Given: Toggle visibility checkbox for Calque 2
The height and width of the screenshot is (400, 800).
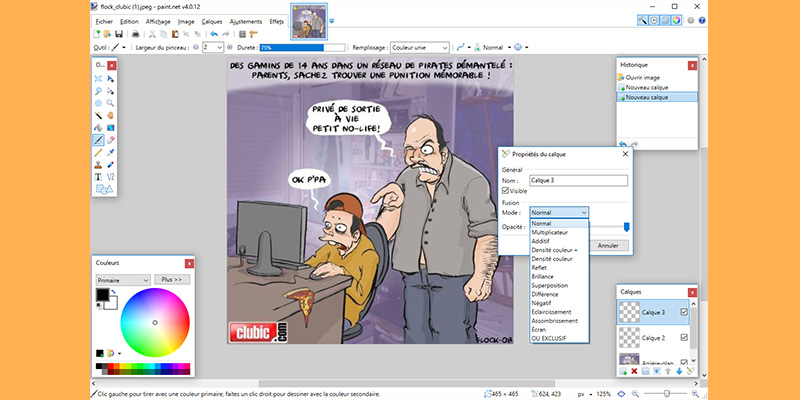Looking at the screenshot, I should [684, 337].
